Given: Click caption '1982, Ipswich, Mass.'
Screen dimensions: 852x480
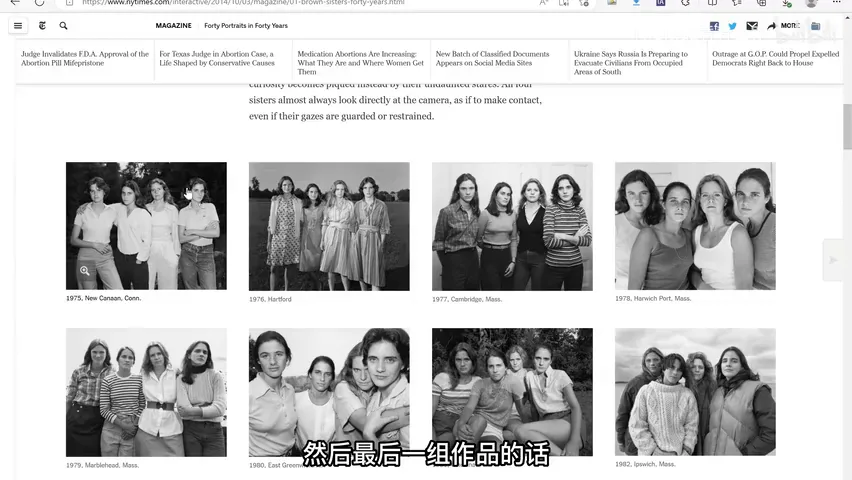Looking at the screenshot, I should tap(645, 464).
